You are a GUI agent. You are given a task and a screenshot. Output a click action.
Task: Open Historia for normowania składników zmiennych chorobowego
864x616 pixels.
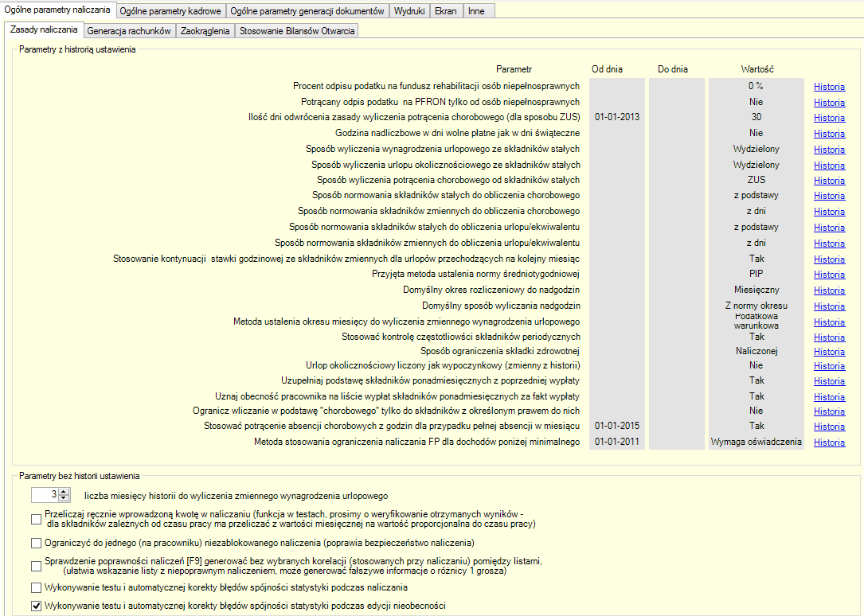(829, 212)
